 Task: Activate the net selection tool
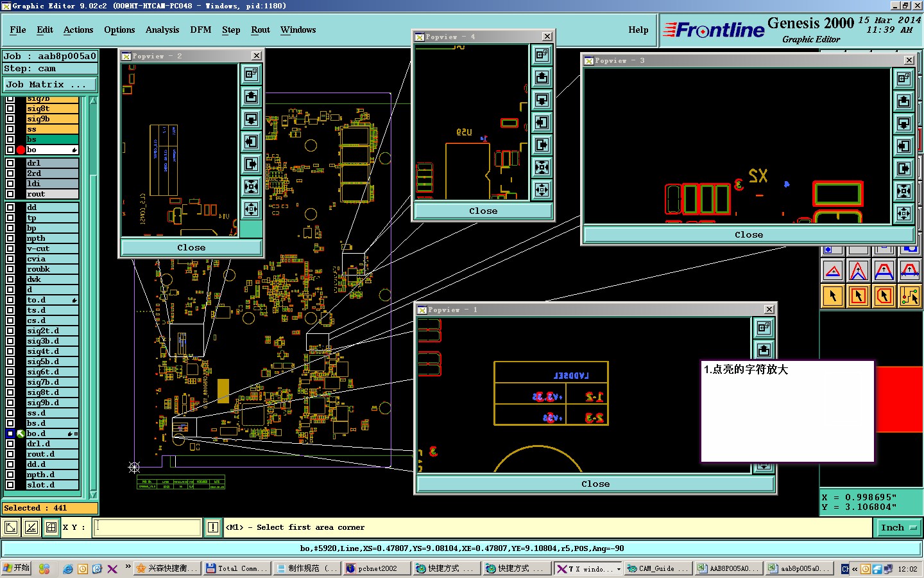coord(910,296)
